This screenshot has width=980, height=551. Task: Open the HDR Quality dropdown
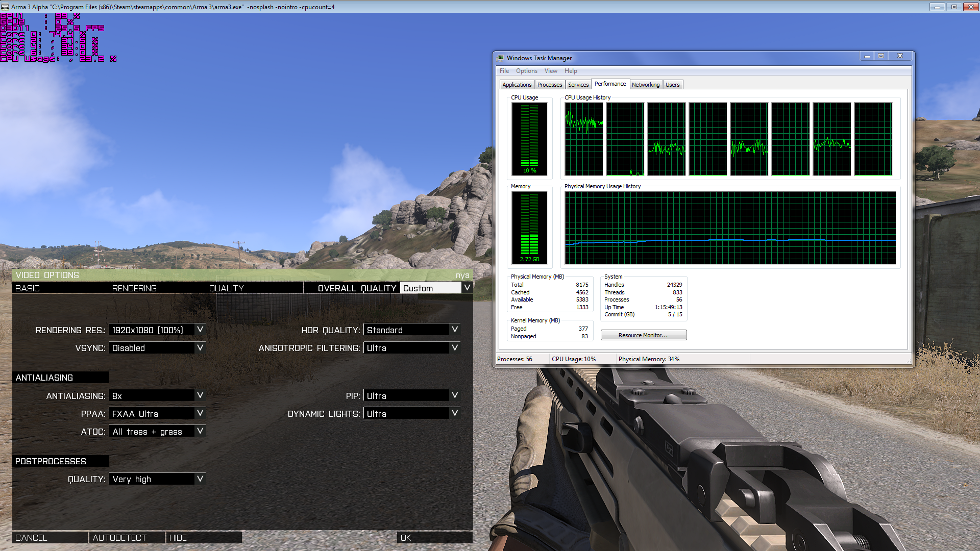tap(411, 330)
